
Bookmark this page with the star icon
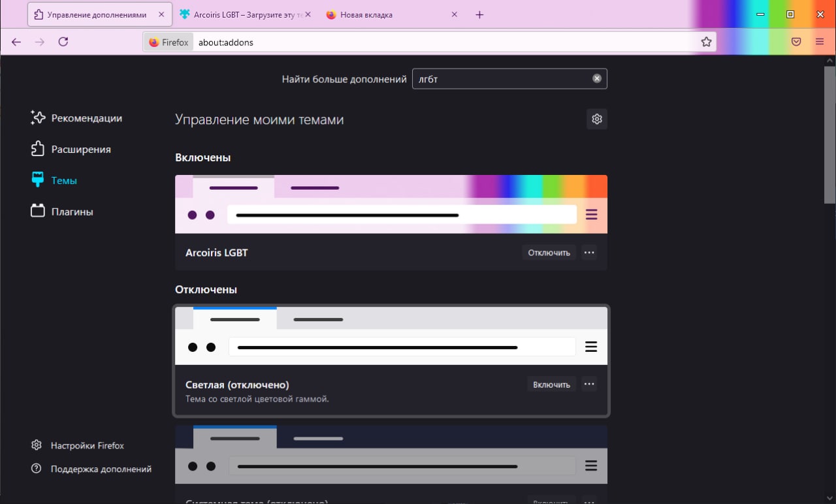click(706, 42)
